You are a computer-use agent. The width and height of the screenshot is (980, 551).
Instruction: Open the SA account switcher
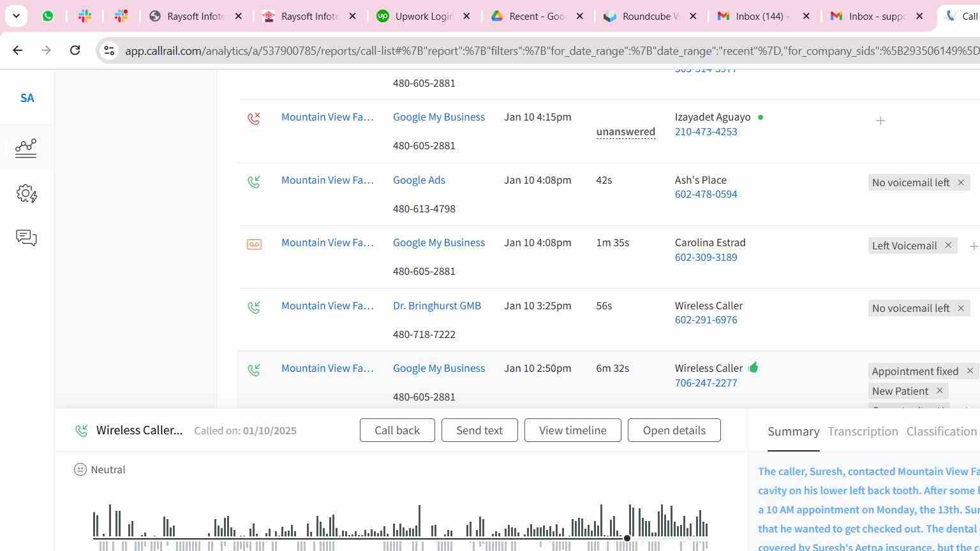click(27, 98)
